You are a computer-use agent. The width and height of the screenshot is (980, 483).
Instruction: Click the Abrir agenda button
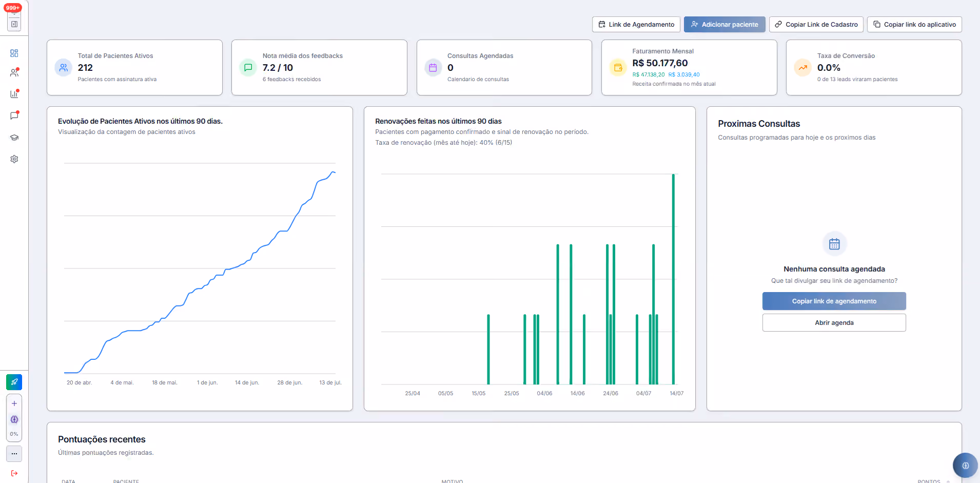834,323
